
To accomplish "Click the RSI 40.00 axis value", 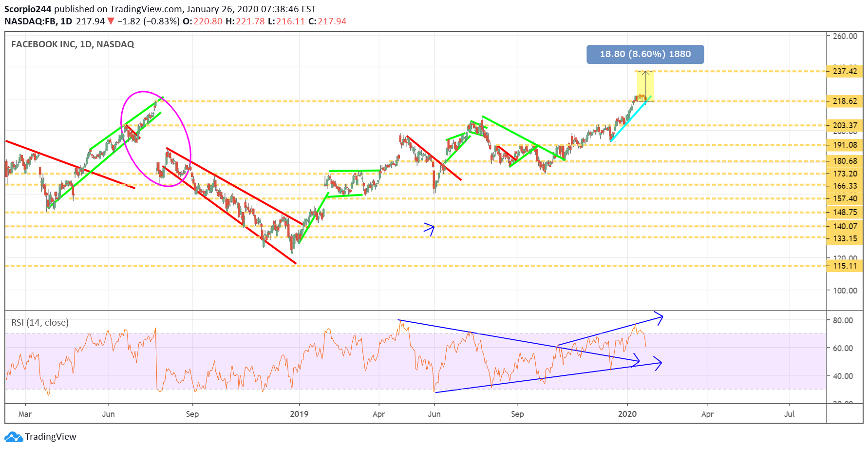I will point(843,376).
